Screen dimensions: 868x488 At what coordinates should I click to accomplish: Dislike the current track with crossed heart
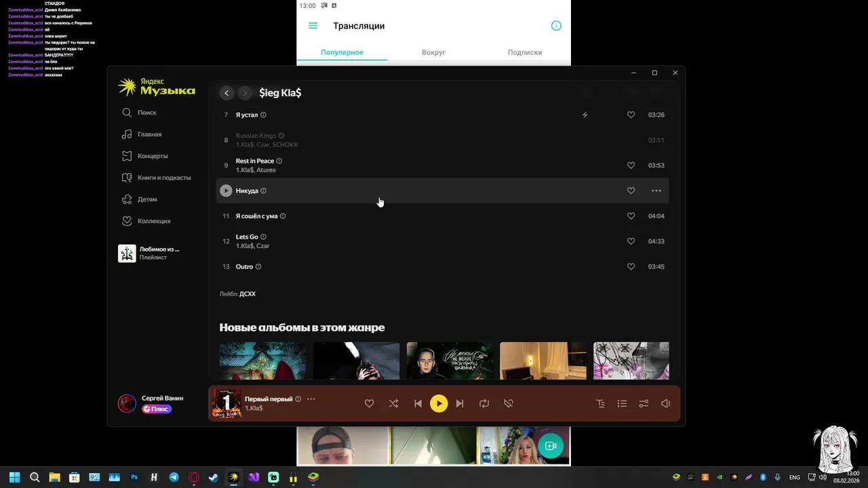coord(509,403)
